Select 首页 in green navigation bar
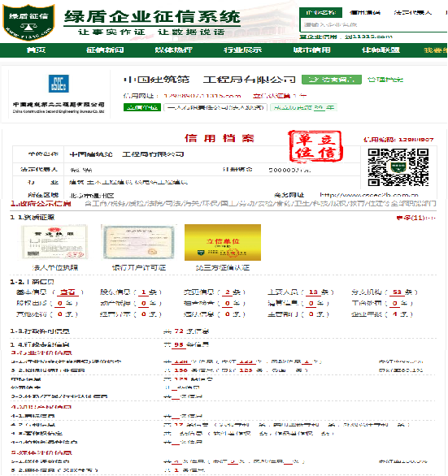The image size is (448, 476). 36,50
